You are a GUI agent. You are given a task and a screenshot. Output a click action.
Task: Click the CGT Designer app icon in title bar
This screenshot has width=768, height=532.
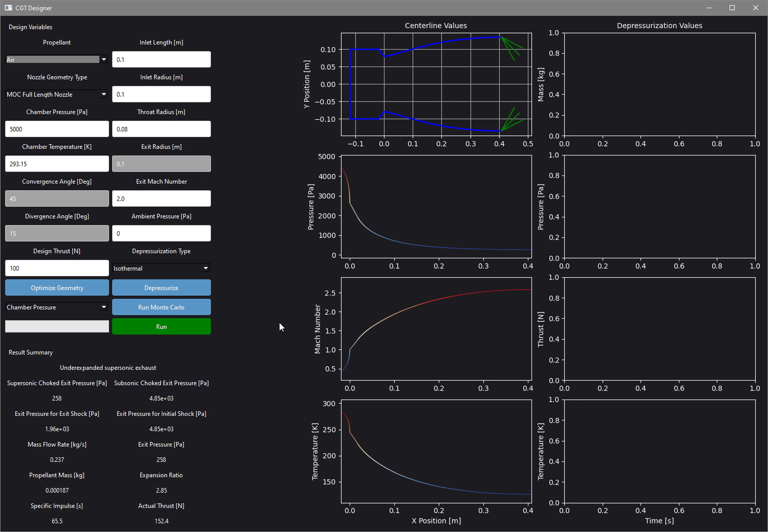8,8
